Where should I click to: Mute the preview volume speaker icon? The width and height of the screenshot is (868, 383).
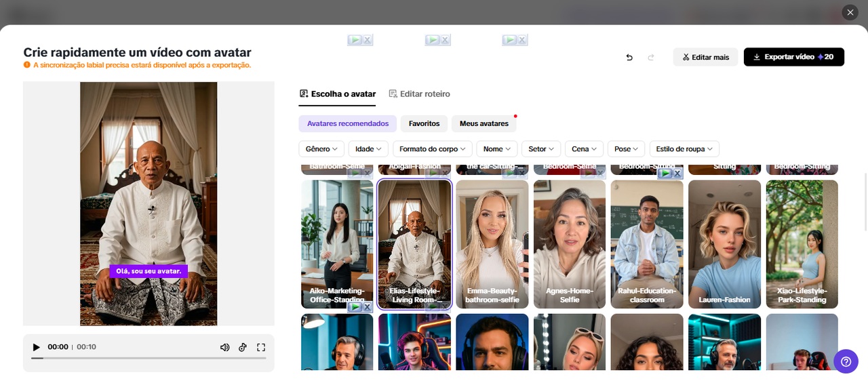[x=224, y=347]
